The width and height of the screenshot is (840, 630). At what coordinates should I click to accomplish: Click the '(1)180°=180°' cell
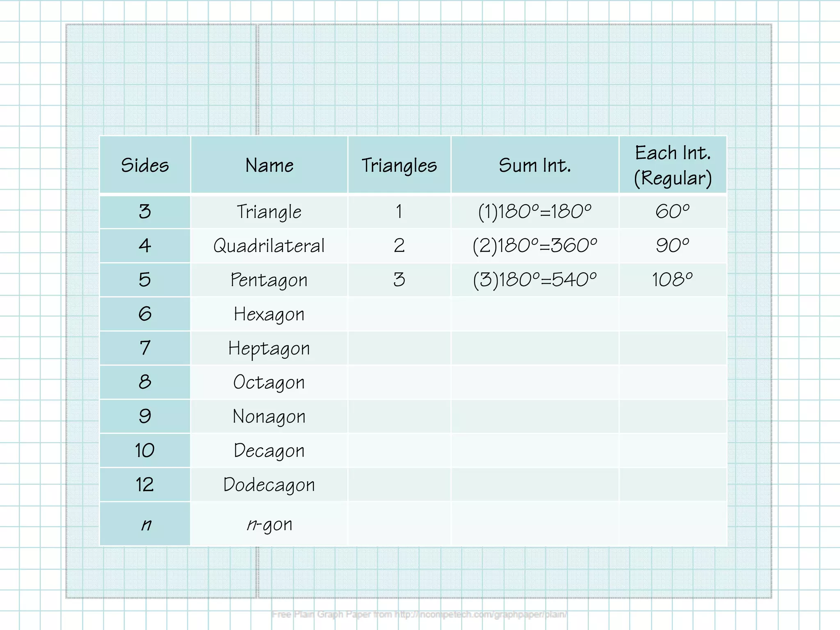[535, 212]
